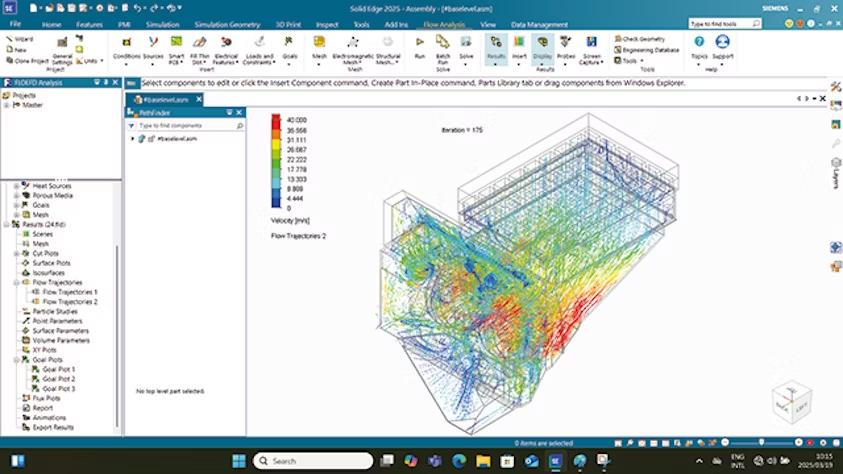843x474 pixels.
Task: Select the Mesh tool in ribbon
Action: [x=319, y=46]
